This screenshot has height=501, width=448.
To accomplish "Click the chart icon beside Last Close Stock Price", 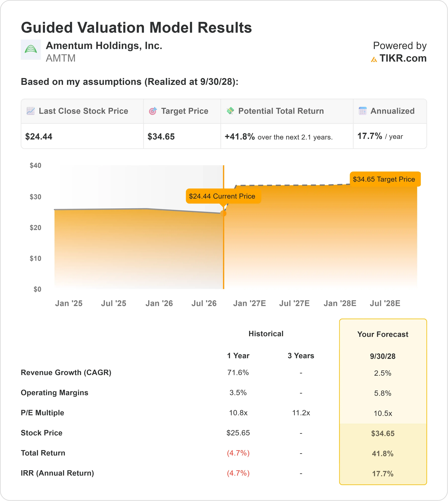I will (31, 111).
